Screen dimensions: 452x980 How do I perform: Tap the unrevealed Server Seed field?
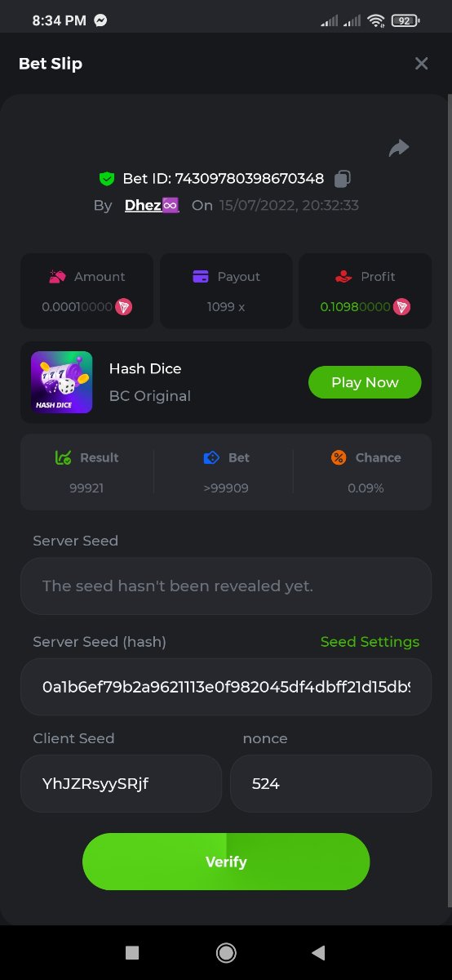(x=226, y=586)
